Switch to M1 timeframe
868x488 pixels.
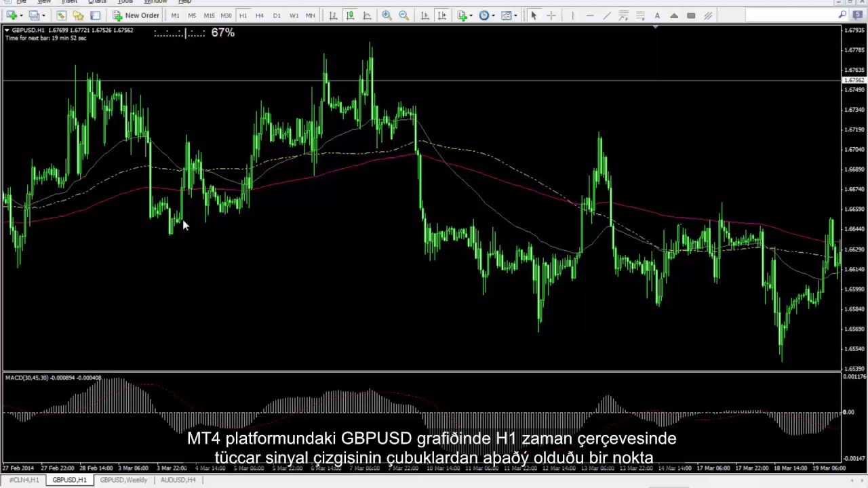pyautogui.click(x=176, y=15)
